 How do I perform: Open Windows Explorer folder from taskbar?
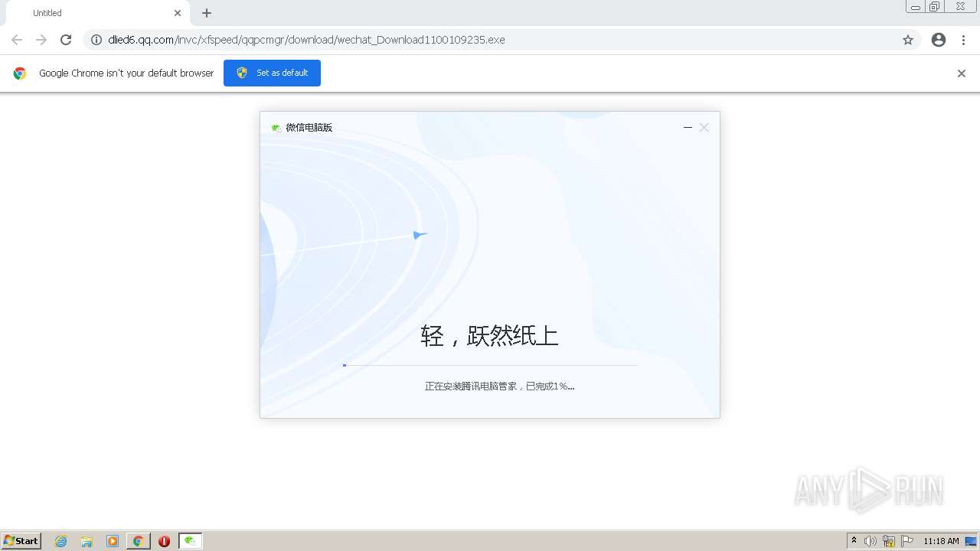[87, 541]
